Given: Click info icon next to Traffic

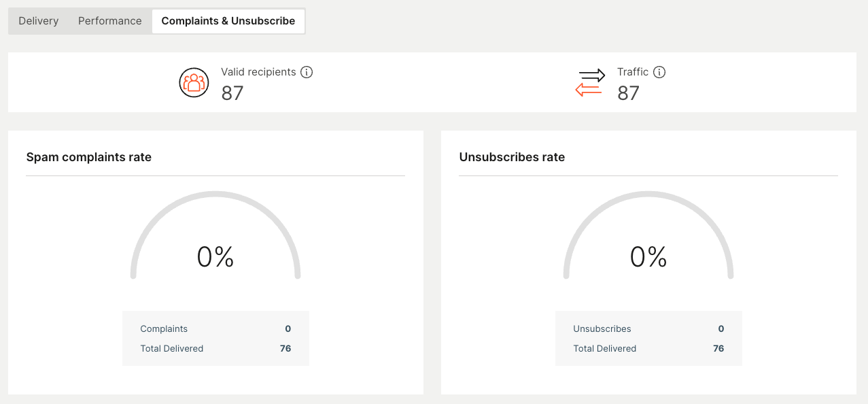Looking at the screenshot, I should click(659, 72).
